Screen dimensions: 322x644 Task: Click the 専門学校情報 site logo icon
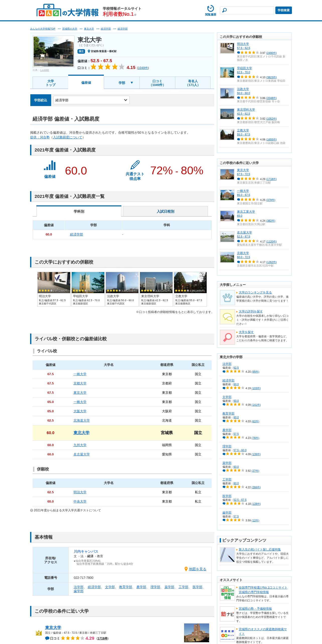click(x=227, y=593)
